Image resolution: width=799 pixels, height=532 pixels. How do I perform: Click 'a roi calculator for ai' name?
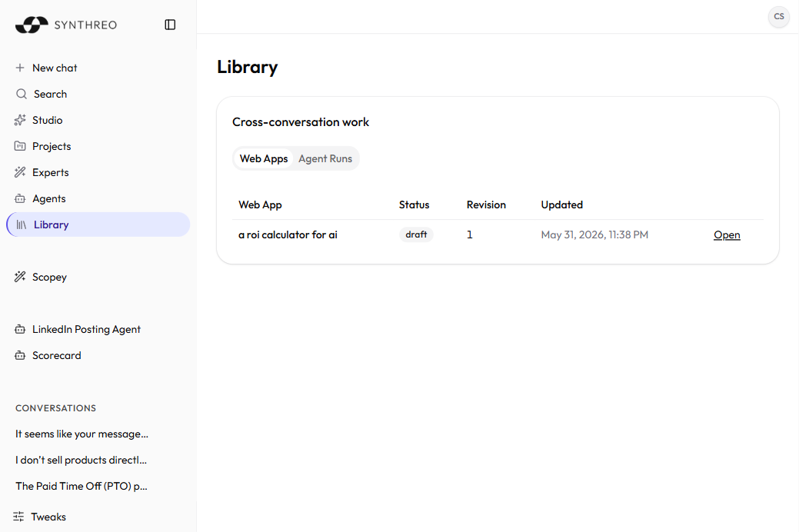click(288, 235)
